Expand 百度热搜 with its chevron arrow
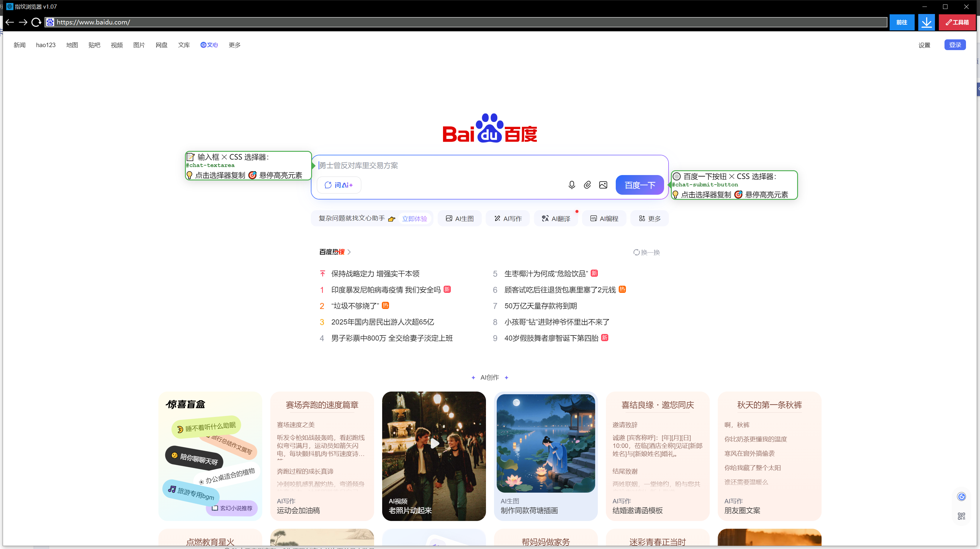 tap(349, 252)
